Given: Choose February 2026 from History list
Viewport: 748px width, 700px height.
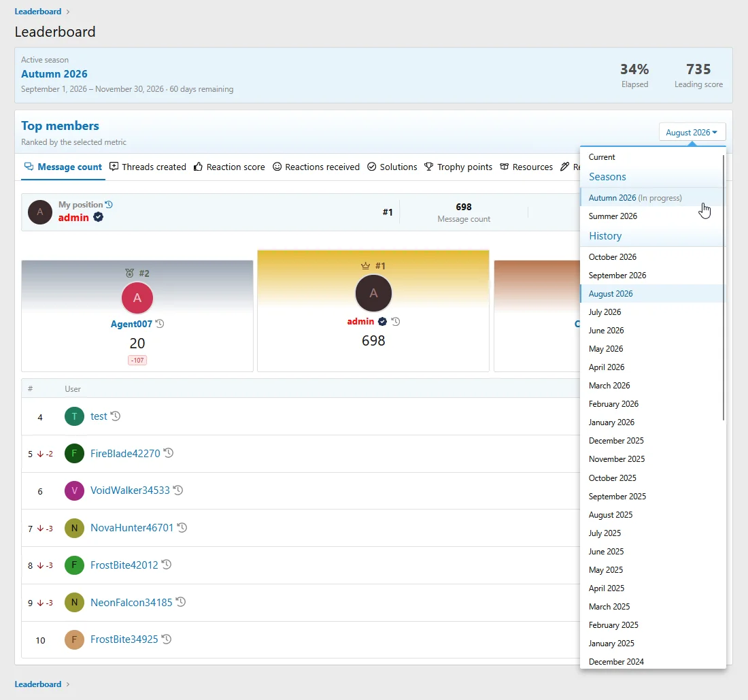Looking at the screenshot, I should click(x=651, y=403).
